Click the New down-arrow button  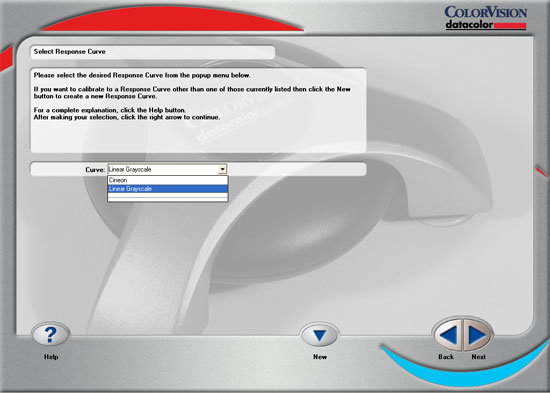tap(320, 335)
